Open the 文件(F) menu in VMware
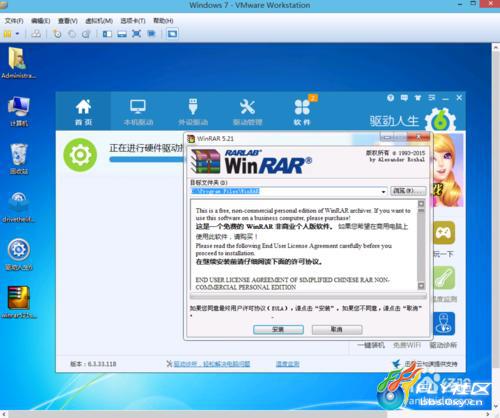Viewport: 500px width, 418px height. 14,21
